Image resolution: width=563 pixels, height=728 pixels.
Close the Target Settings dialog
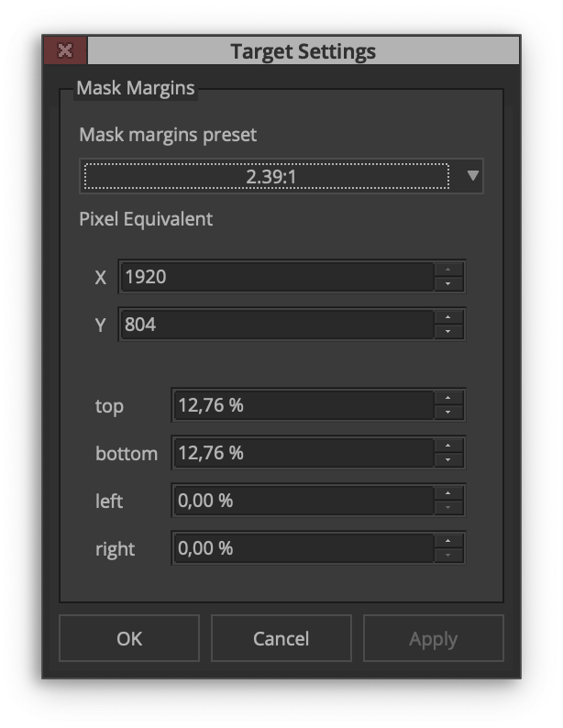point(64,50)
